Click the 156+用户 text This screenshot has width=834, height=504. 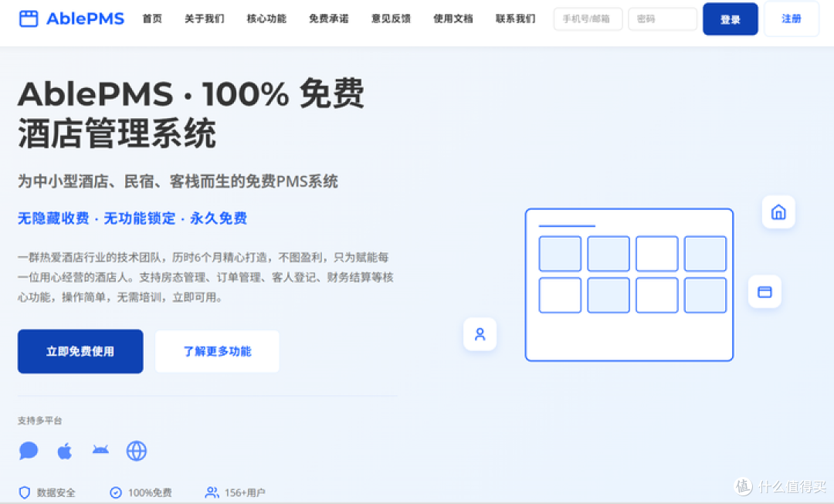point(245,493)
